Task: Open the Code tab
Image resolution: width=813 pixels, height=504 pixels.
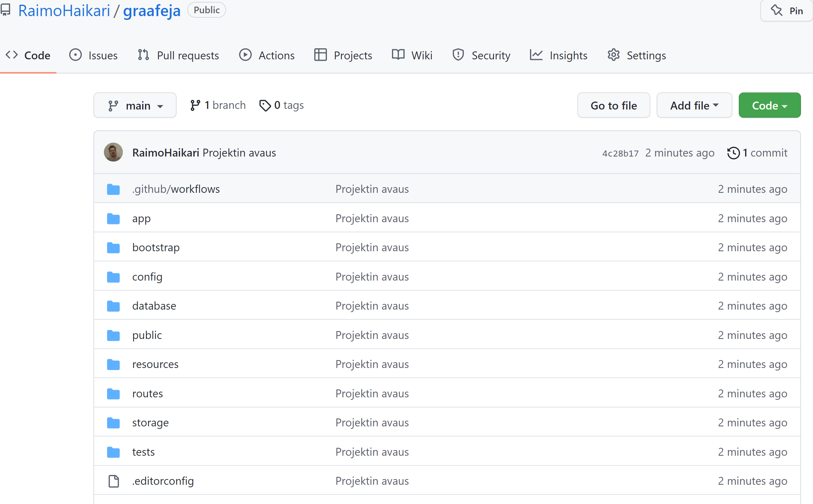Action: [28, 55]
